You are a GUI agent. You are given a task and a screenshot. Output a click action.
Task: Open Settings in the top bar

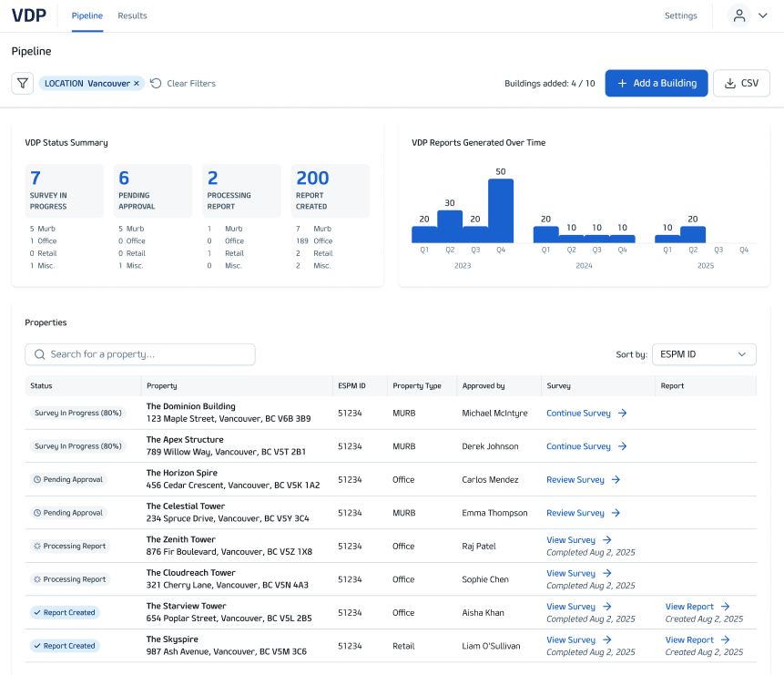tap(680, 15)
